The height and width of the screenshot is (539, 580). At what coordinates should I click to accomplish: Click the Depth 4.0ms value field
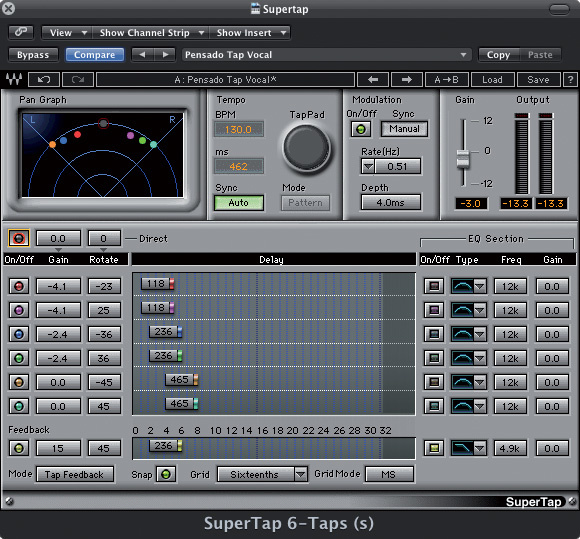[391, 202]
